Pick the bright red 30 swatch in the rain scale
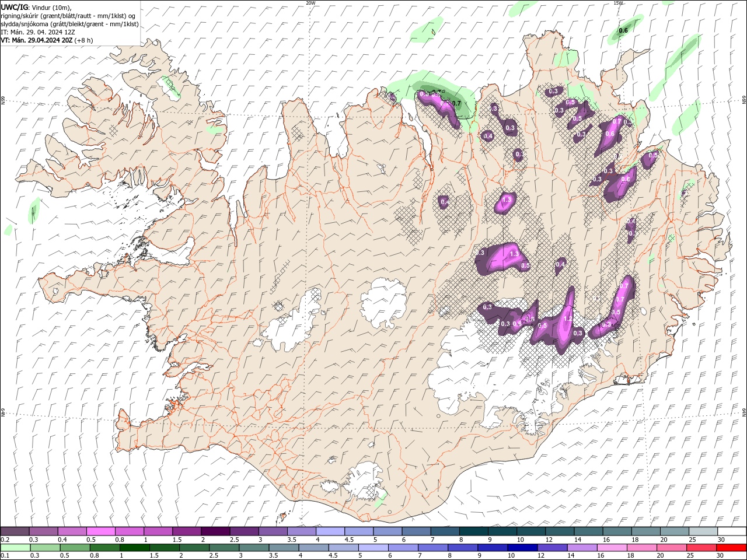Viewport: 747px width, 560px height. 731,548
